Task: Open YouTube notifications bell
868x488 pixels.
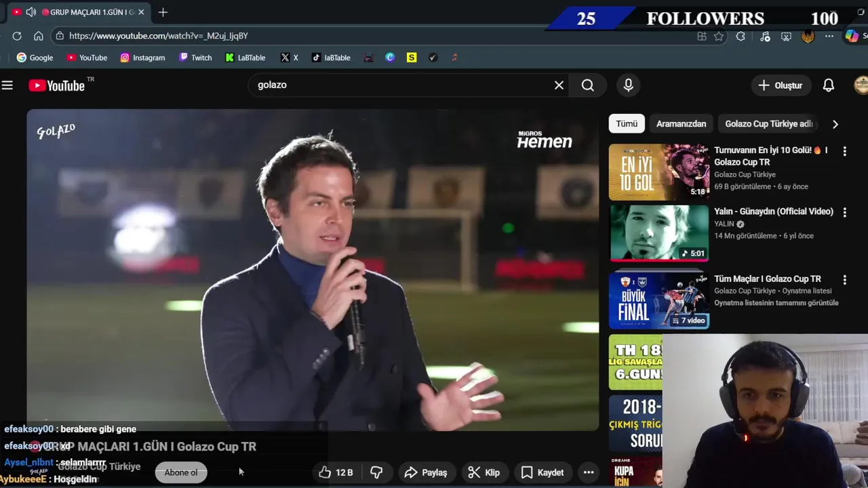Action: [x=829, y=85]
